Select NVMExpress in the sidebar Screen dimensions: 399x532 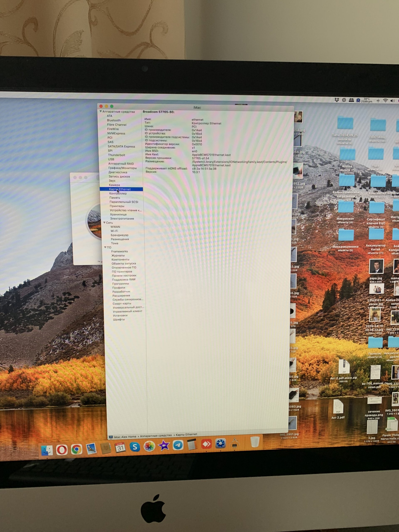tap(116, 133)
